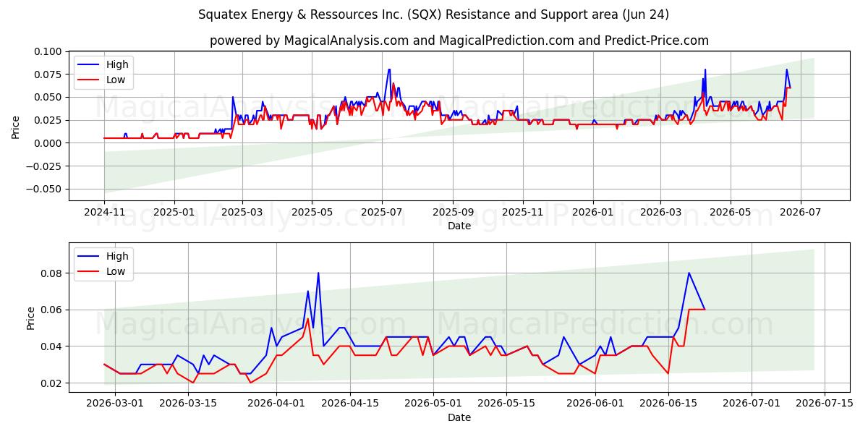Click the top chart 'Price' axis label

[x=16, y=127]
